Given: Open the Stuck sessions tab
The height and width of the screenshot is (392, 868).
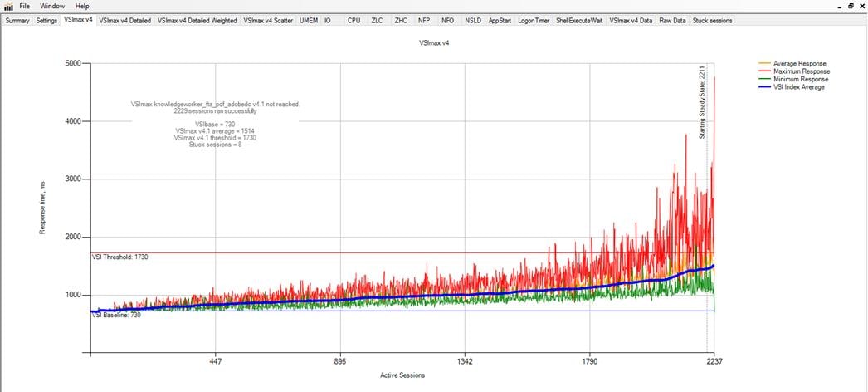Looking at the screenshot, I should (713, 21).
